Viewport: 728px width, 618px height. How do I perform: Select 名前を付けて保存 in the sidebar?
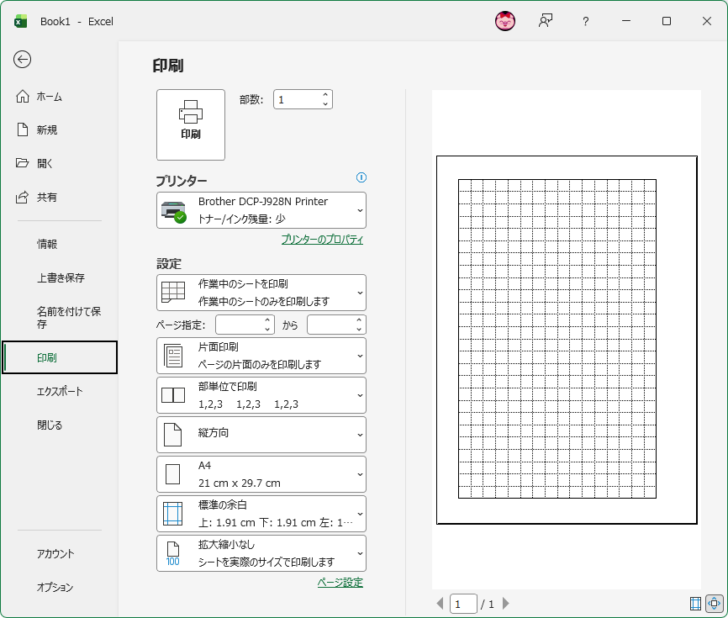click(x=59, y=318)
